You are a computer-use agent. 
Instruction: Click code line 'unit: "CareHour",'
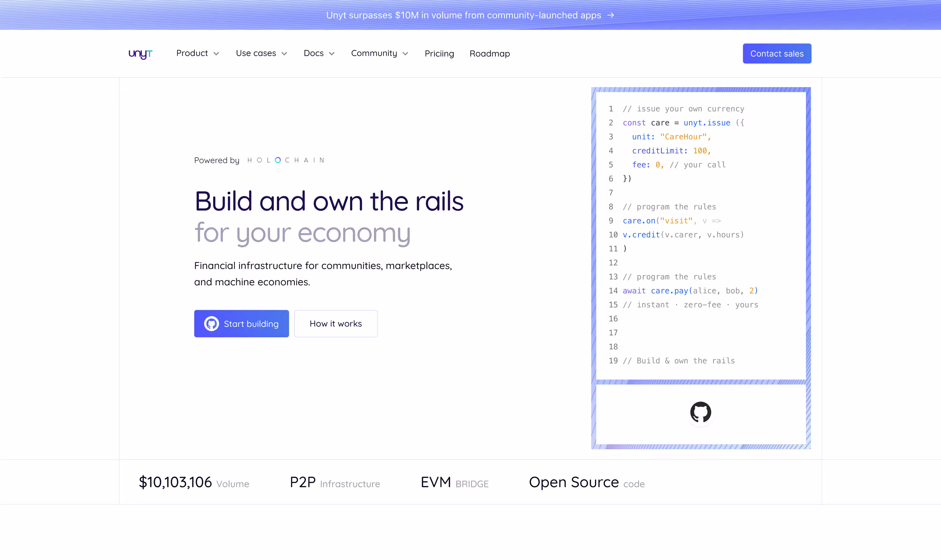(672, 137)
